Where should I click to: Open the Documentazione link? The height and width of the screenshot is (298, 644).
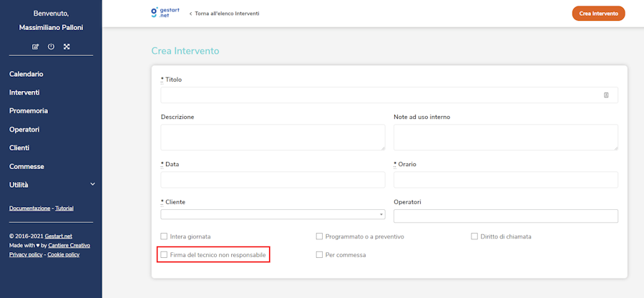point(29,208)
